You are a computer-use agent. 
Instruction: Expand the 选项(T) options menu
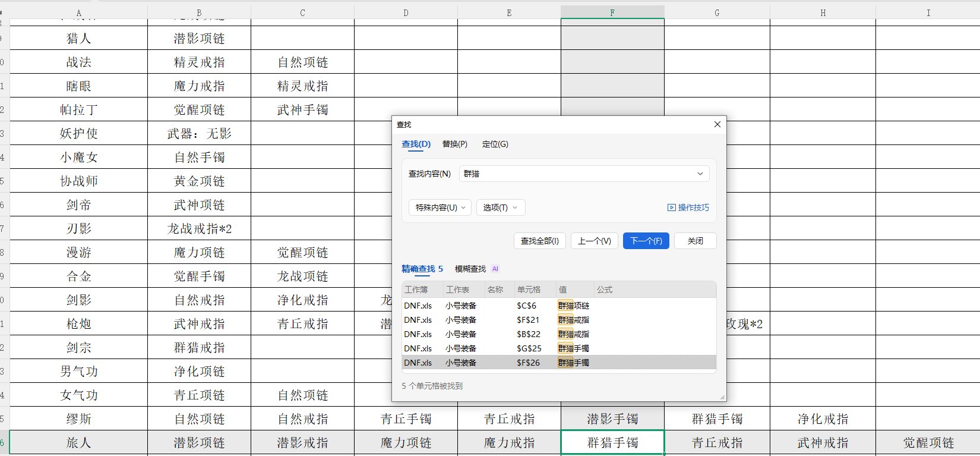coord(500,207)
